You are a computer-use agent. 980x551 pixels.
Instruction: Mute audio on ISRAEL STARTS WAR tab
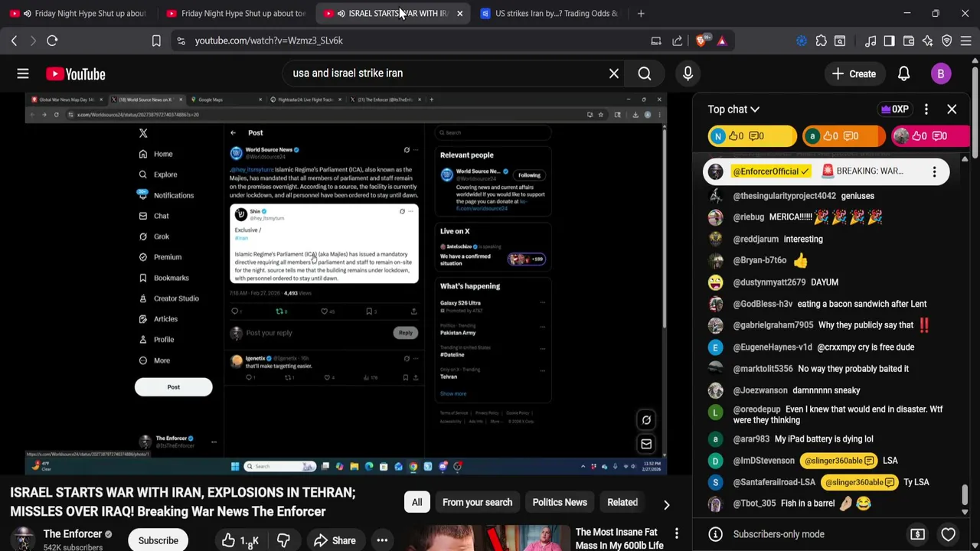(x=341, y=13)
